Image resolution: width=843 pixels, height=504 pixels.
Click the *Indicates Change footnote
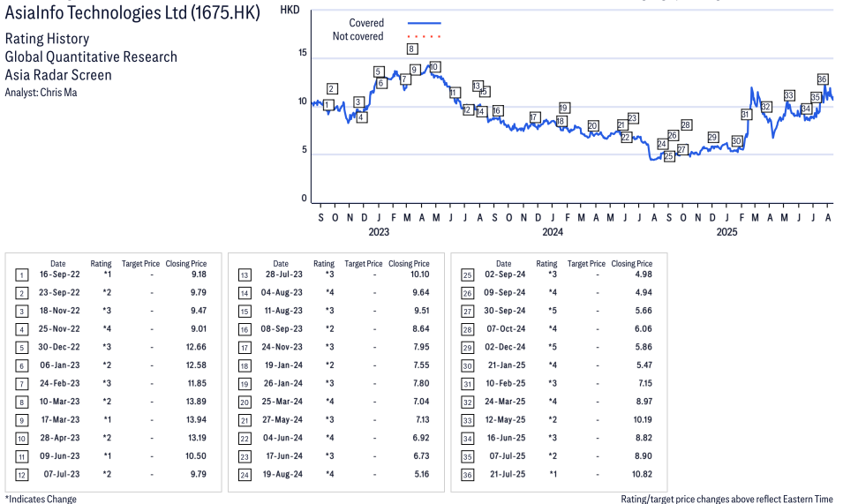(x=41, y=499)
